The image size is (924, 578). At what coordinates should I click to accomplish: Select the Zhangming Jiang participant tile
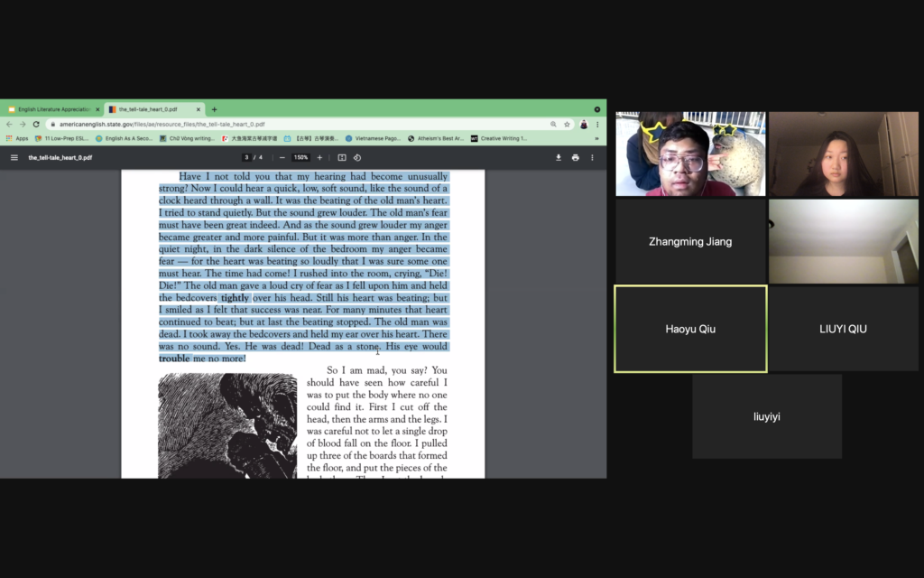click(690, 241)
